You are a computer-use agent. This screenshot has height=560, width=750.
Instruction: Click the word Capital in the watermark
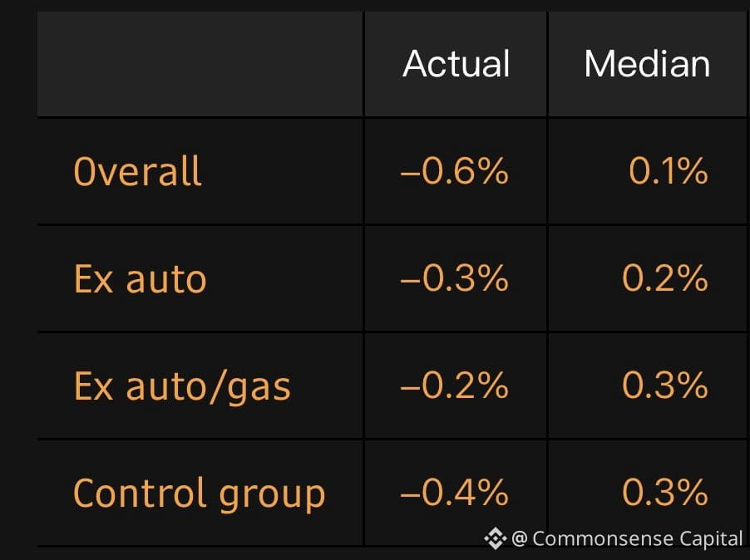pos(711,539)
